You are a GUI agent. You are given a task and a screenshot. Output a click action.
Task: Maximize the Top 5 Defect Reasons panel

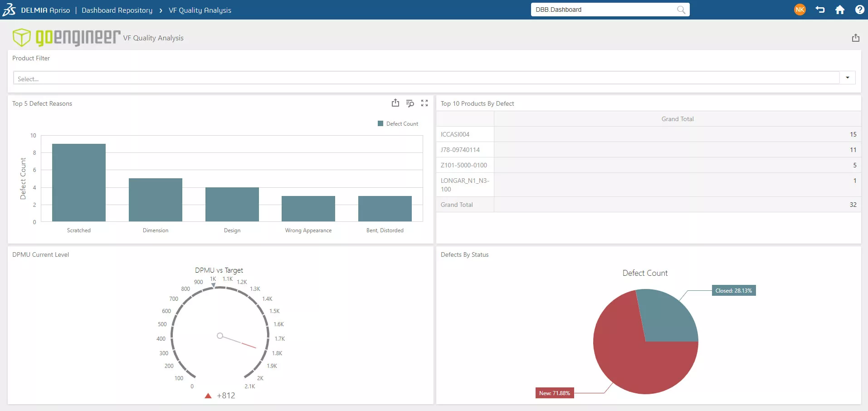pos(424,103)
